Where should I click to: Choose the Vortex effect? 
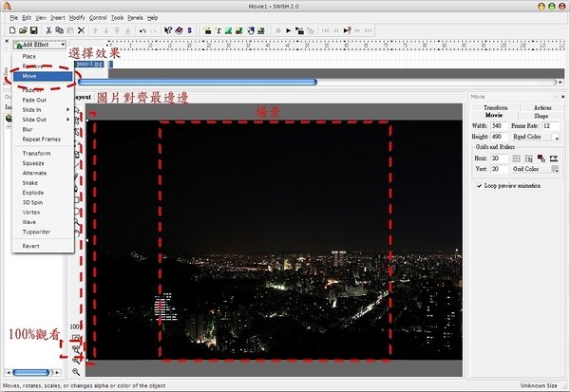(x=43, y=213)
